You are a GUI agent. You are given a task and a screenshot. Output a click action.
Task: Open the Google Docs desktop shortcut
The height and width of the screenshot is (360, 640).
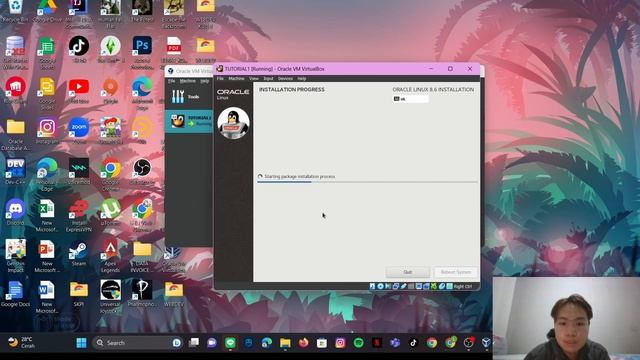click(x=16, y=294)
